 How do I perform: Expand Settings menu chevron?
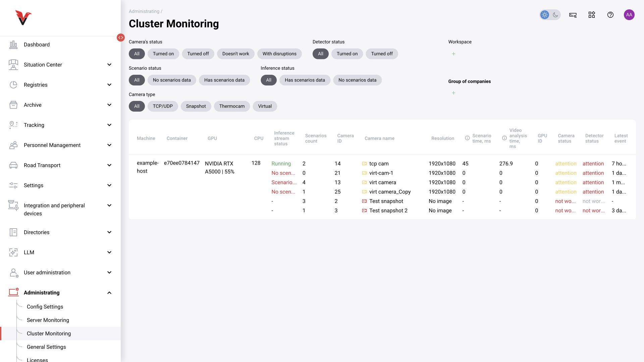pos(109,185)
